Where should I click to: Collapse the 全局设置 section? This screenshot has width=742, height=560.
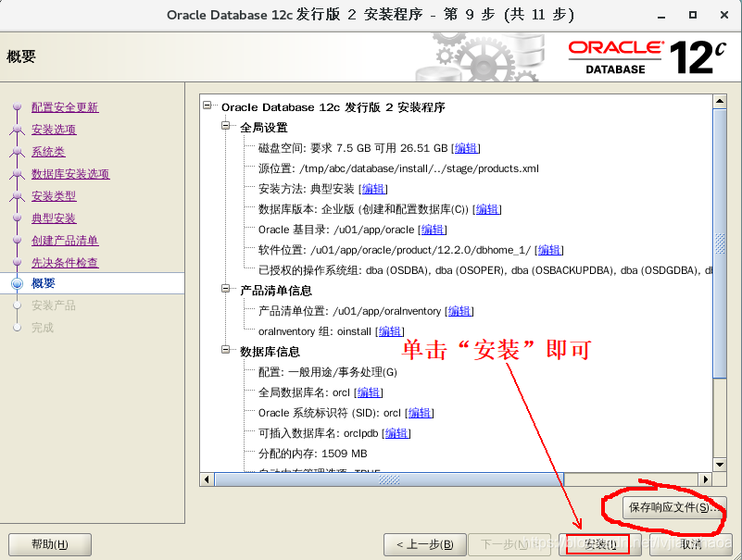coord(226,125)
